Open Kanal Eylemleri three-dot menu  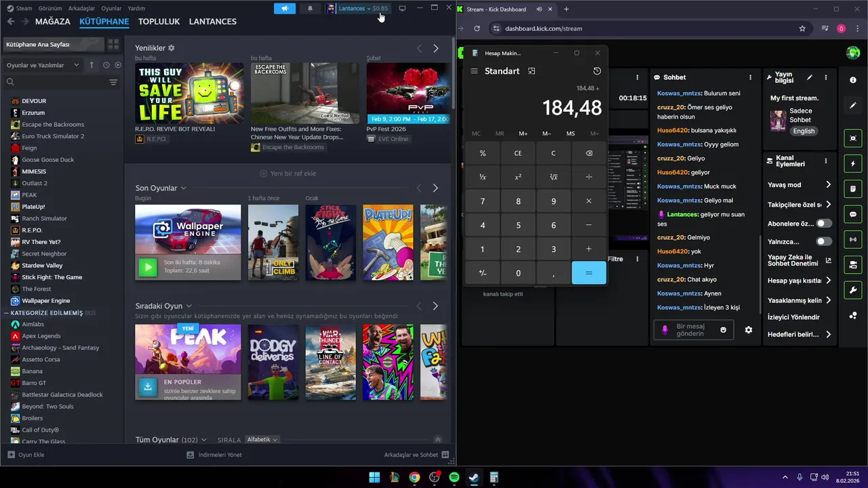[825, 161]
